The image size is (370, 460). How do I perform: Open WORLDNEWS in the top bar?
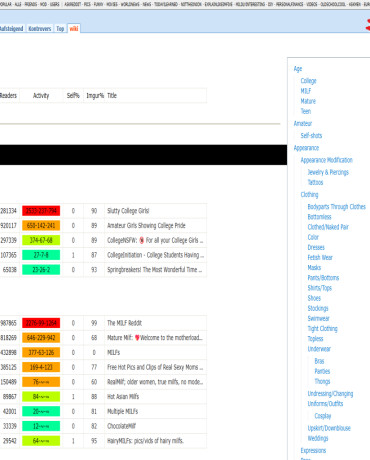click(130, 4)
